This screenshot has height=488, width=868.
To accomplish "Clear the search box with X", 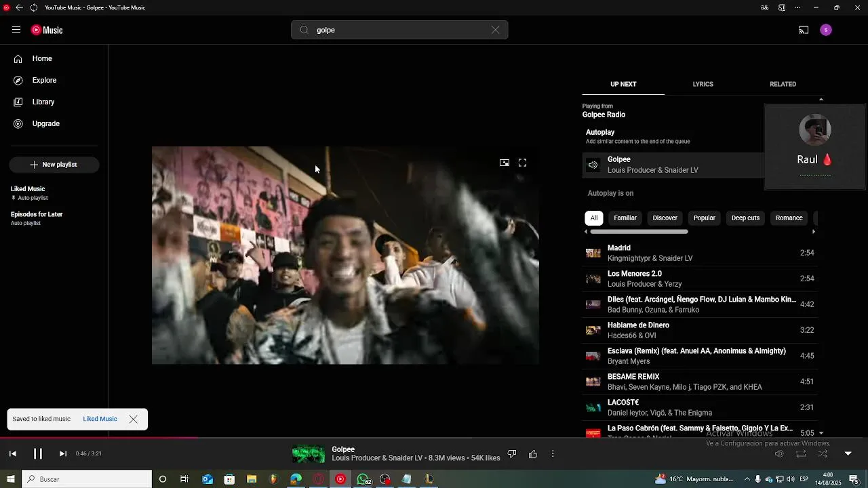I will pyautogui.click(x=495, y=30).
